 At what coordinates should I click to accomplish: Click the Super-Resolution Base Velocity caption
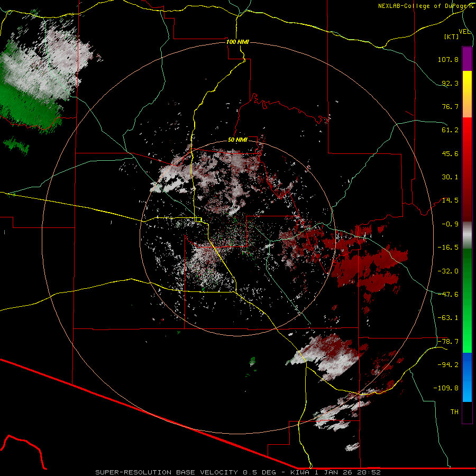[x=238, y=472]
